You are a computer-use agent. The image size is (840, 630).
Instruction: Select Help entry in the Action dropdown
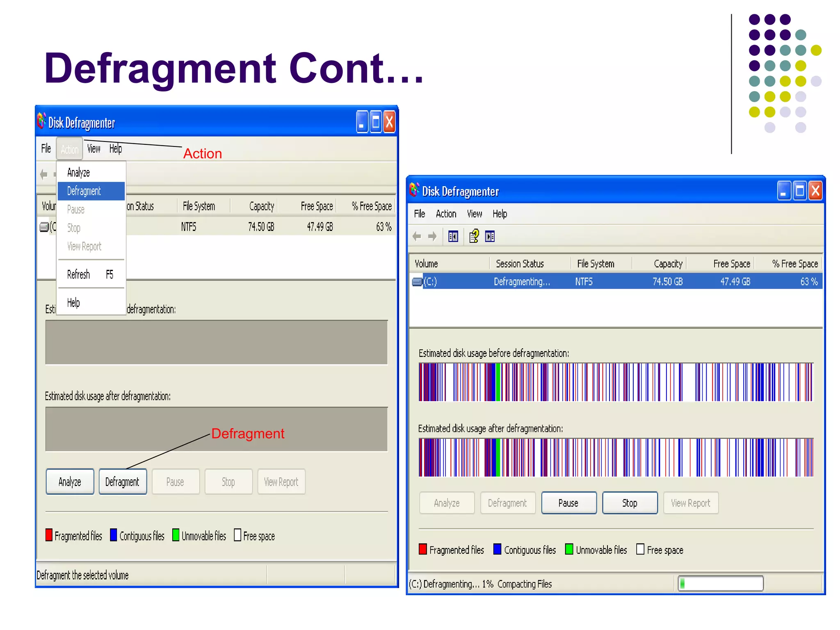(91, 303)
